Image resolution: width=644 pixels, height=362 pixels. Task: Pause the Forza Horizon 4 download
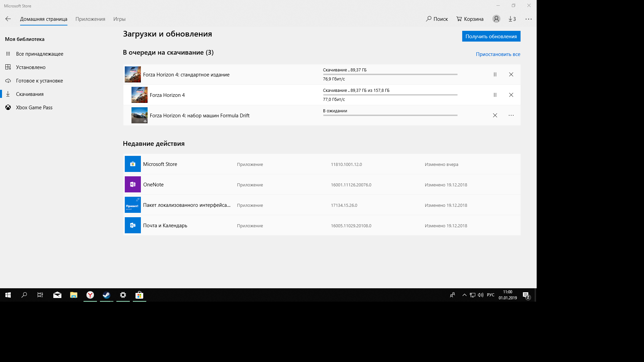pos(495,95)
